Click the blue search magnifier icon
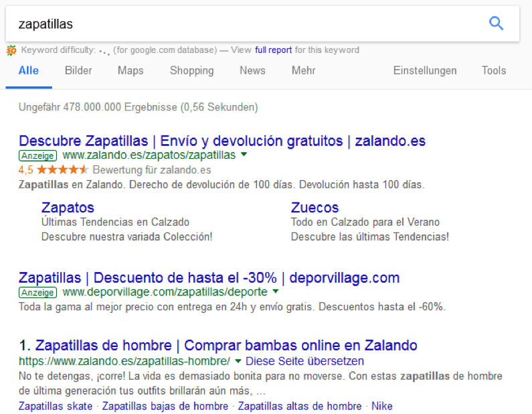 click(x=496, y=23)
